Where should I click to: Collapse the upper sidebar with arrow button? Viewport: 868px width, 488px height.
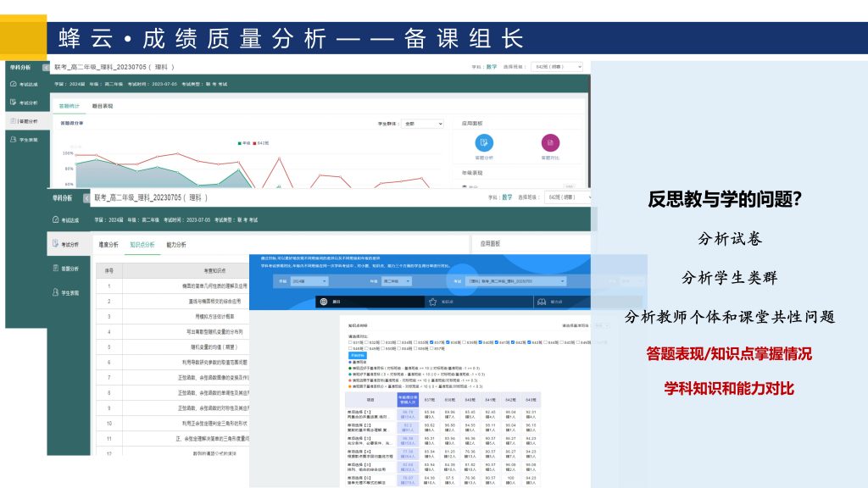46,67
